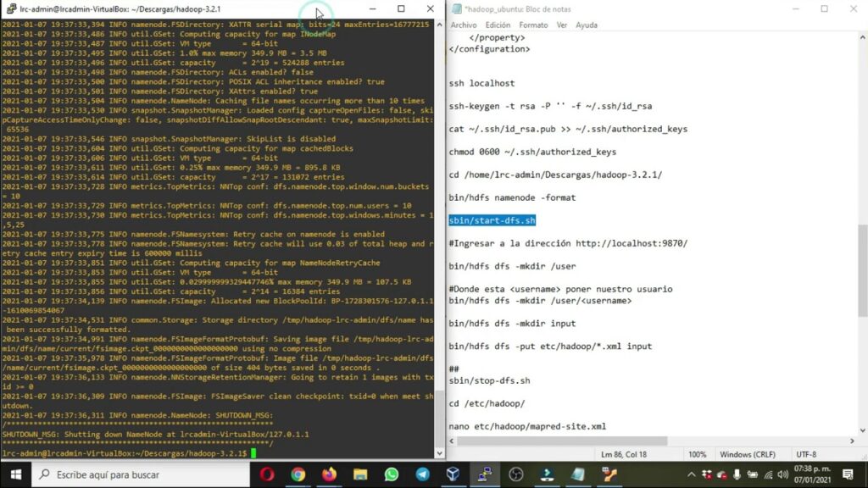Open the Formato menu in Notepad

coord(533,25)
